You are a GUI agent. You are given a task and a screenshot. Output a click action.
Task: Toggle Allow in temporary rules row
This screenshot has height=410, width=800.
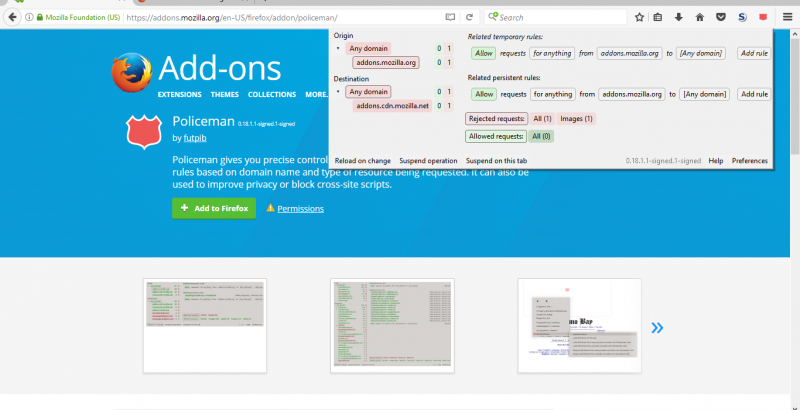pyautogui.click(x=484, y=53)
